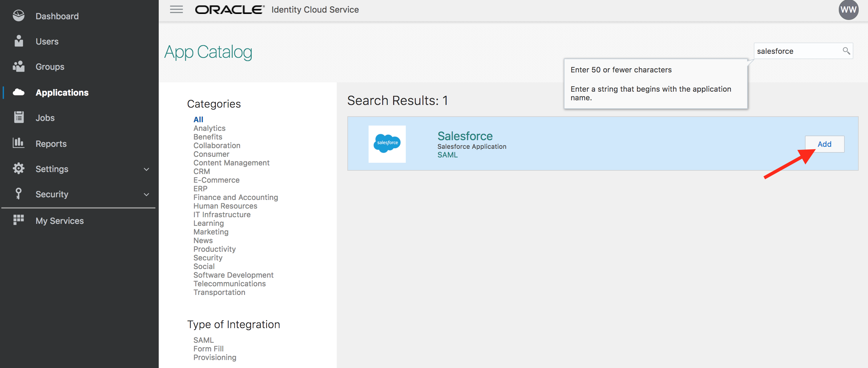Viewport: 868px width, 368px height.
Task: Click the My Services grid icon
Action: (x=19, y=220)
